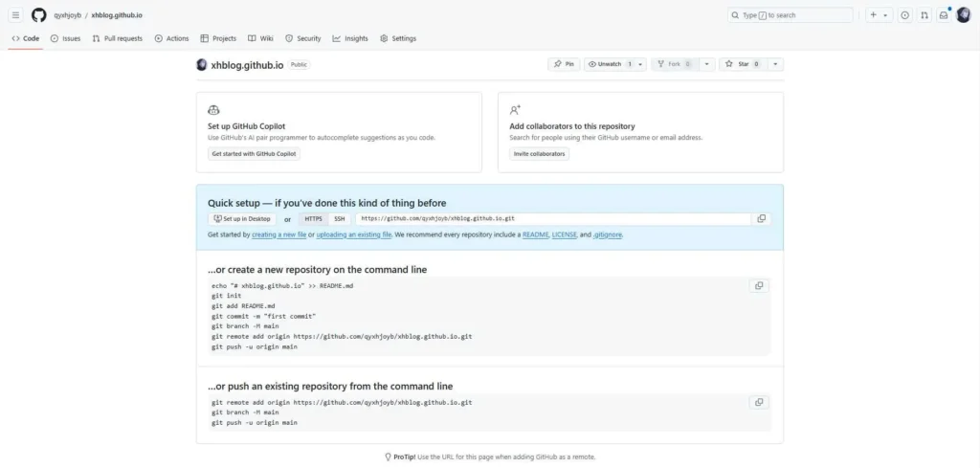Open the hamburger navigation menu
Screen dimensions: 980x468
coord(15,15)
